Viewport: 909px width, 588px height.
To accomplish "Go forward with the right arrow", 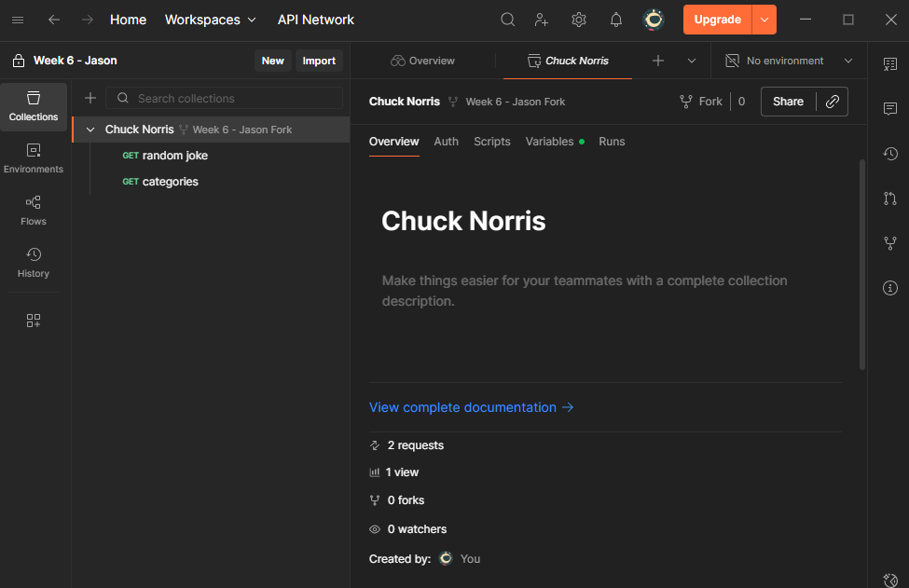I will click(x=88, y=20).
